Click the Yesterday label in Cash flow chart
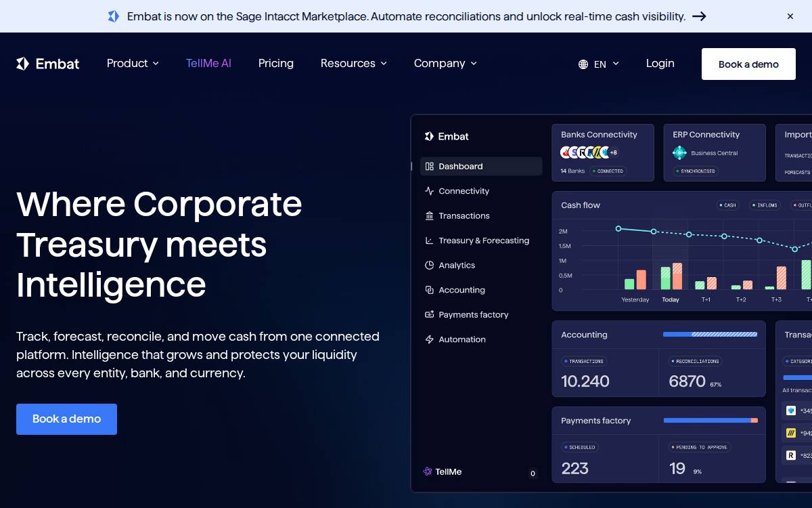 [635, 299]
